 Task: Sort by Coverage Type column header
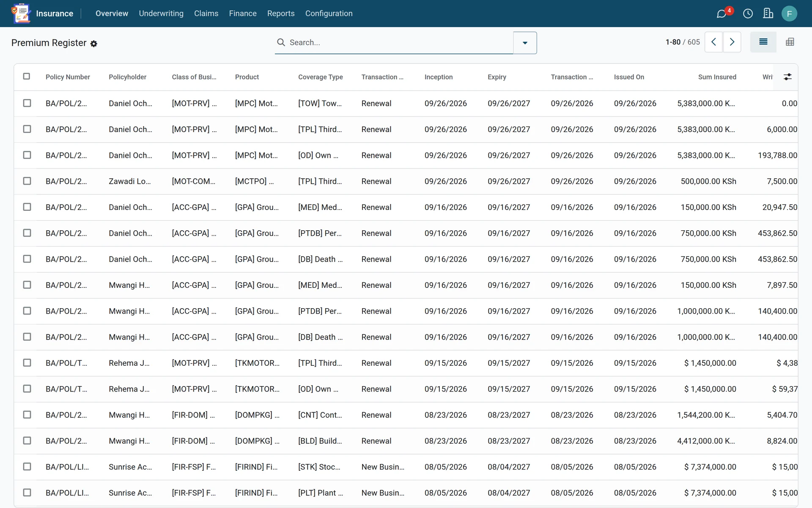321,77
